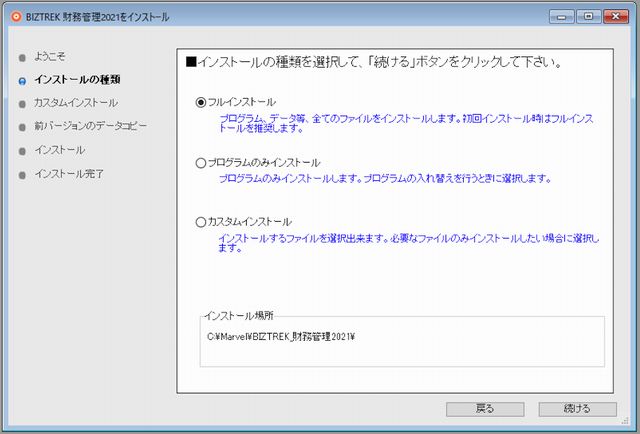Click the gray bullet beside ようこそ
Image resolution: width=640 pixels, height=434 pixels.
[x=22, y=58]
